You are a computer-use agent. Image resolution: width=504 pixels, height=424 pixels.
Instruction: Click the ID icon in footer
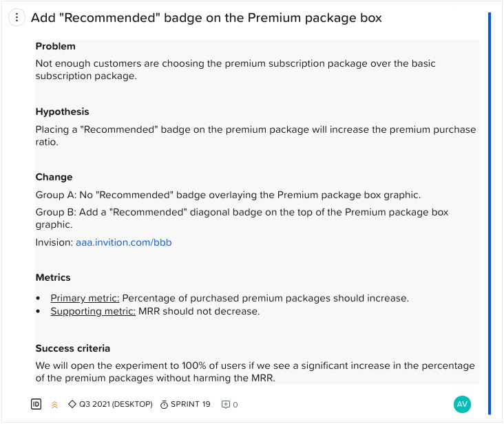coord(36,404)
